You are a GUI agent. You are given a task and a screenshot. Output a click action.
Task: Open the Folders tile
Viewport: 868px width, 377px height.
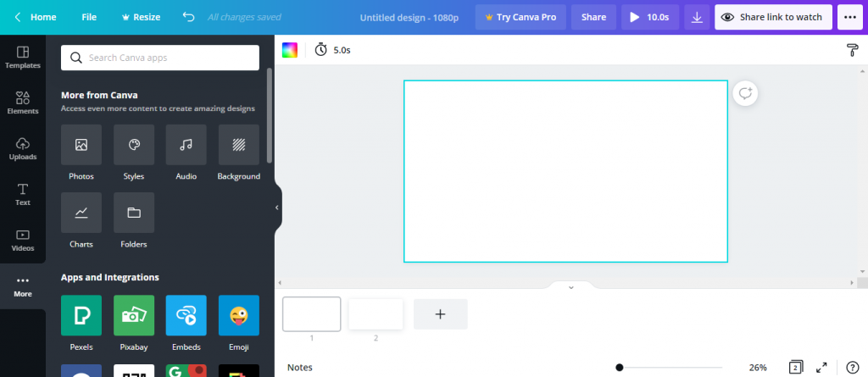[134, 213]
